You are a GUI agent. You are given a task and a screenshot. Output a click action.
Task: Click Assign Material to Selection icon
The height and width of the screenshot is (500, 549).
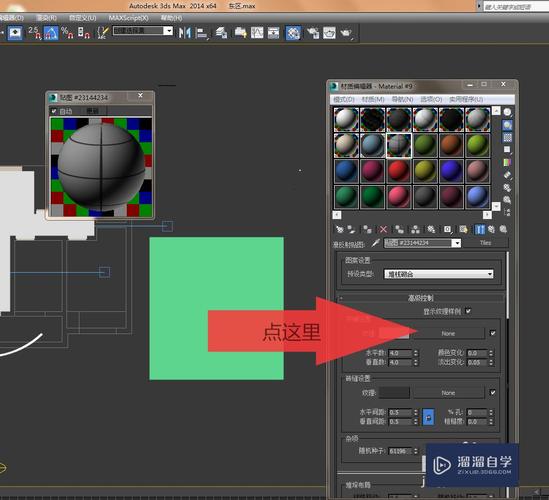coord(367,229)
